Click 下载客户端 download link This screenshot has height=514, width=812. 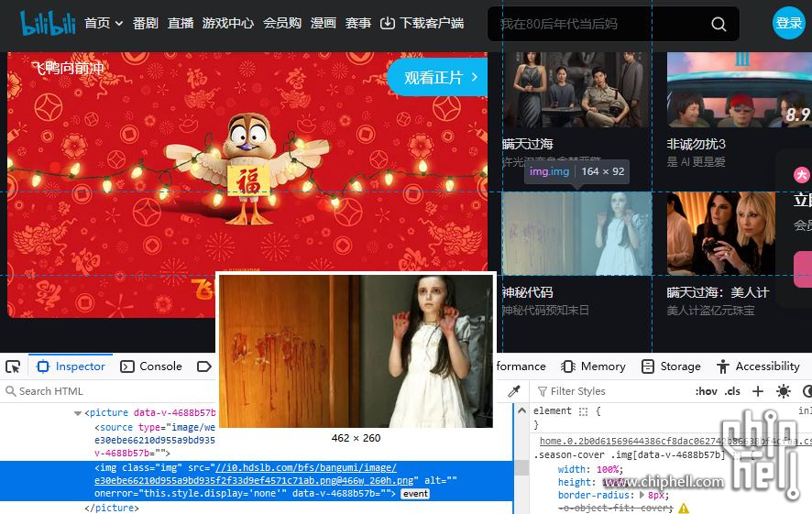[422, 23]
